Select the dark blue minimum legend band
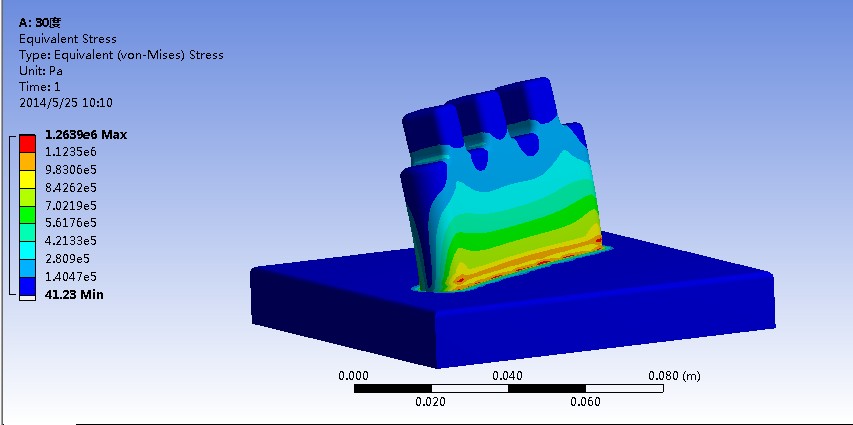 pos(28,286)
